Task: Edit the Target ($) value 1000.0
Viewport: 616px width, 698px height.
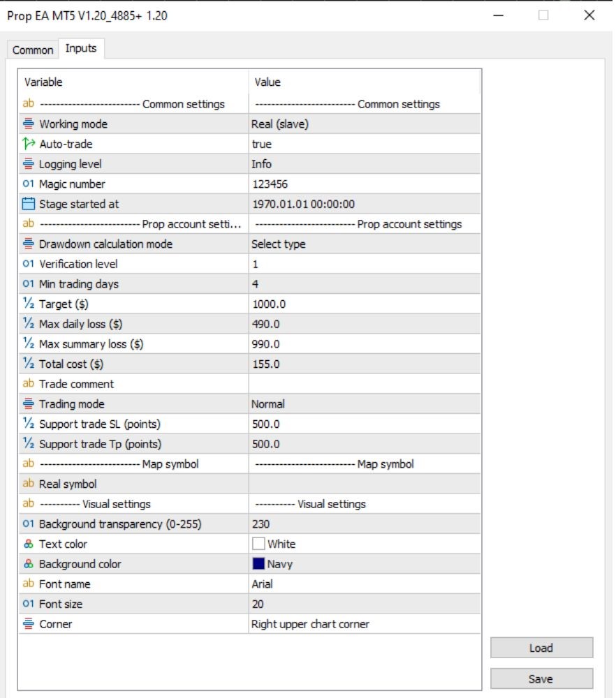Action: click(365, 304)
